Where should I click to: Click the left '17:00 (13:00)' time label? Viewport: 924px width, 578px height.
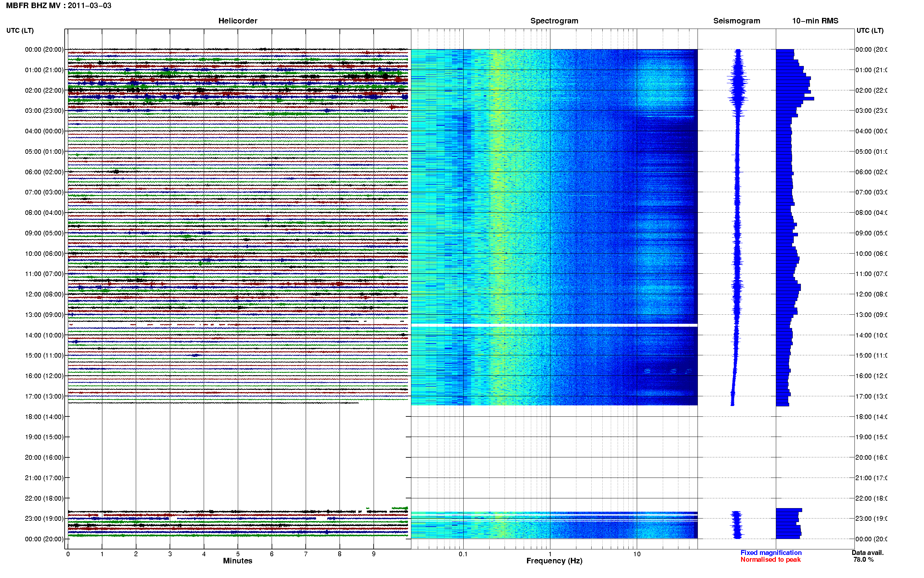(44, 396)
